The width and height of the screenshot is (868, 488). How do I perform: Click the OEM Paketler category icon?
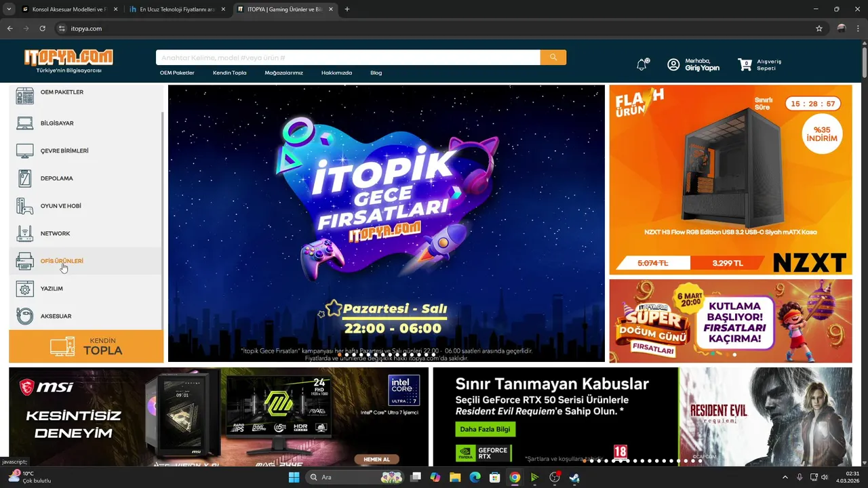tap(25, 96)
